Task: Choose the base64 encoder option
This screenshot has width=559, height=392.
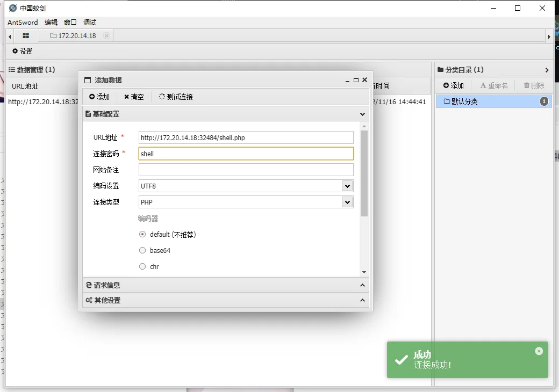Action: (x=142, y=251)
